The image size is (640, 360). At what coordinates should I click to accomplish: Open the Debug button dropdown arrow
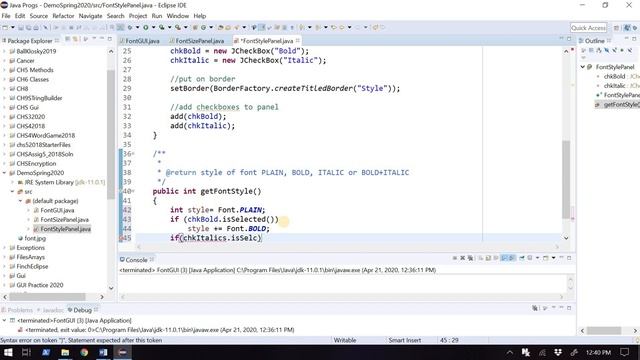coord(138,28)
